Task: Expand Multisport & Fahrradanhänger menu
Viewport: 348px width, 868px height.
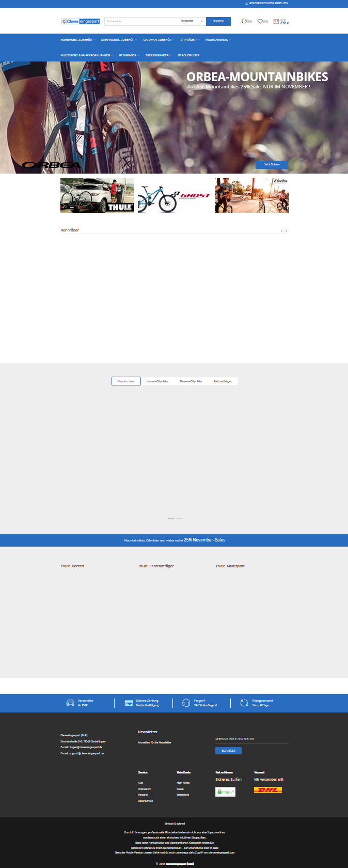Action: [x=87, y=55]
